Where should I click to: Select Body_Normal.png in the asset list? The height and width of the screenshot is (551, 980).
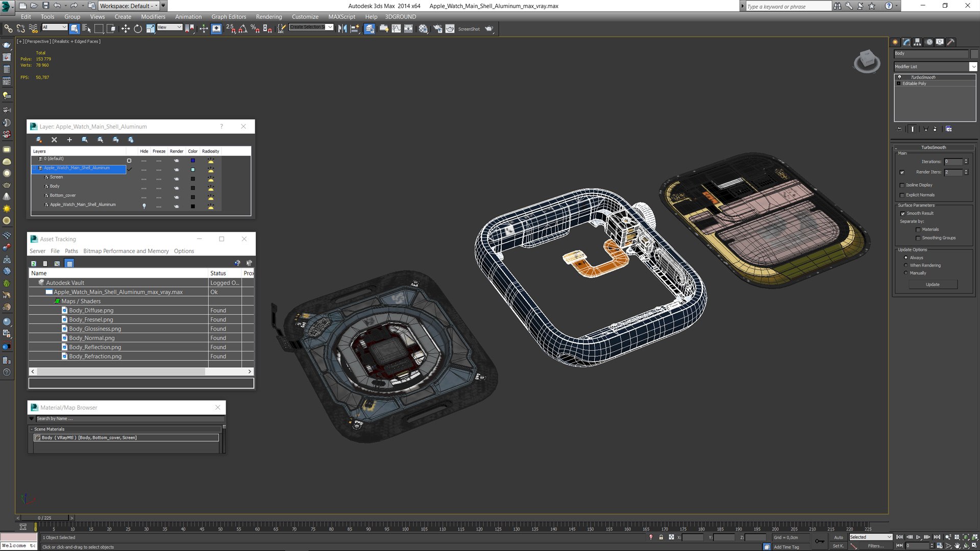pos(92,338)
